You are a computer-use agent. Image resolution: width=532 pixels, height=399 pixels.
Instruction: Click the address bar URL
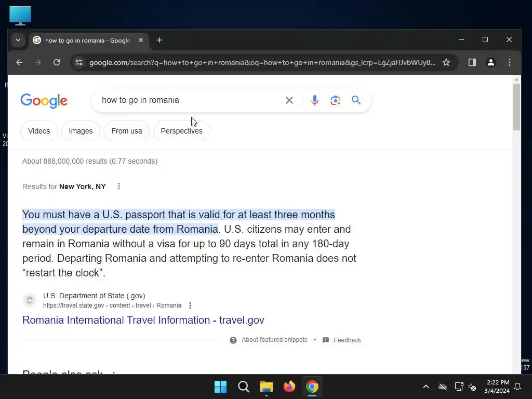coord(262,62)
